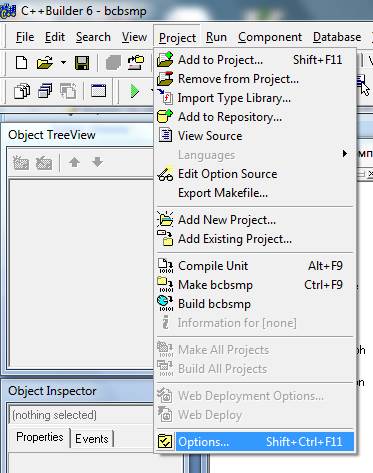Open the Run menu

click(x=216, y=37)
